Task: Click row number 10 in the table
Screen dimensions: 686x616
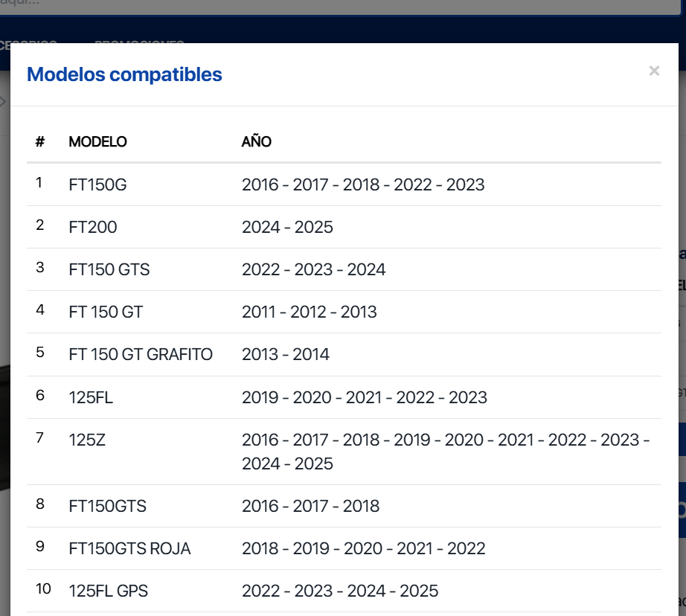Action: 43,589
